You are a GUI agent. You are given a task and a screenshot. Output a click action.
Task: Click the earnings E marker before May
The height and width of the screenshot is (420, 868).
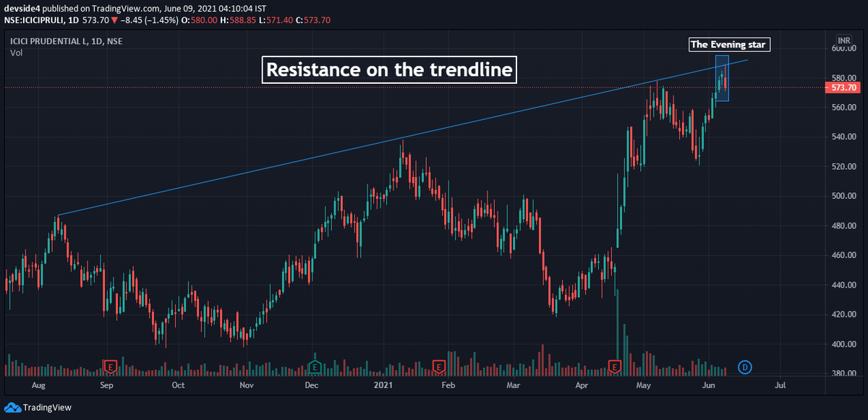616,367
